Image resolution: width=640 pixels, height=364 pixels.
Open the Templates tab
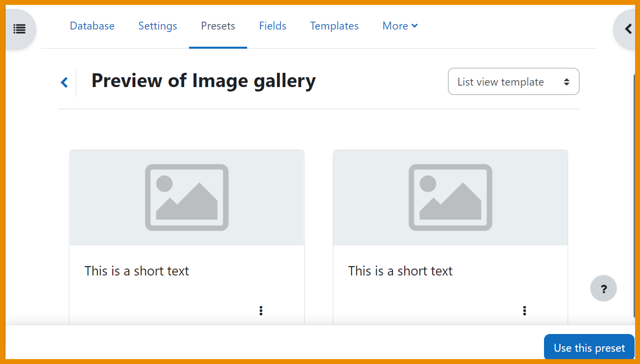[334, 26]
